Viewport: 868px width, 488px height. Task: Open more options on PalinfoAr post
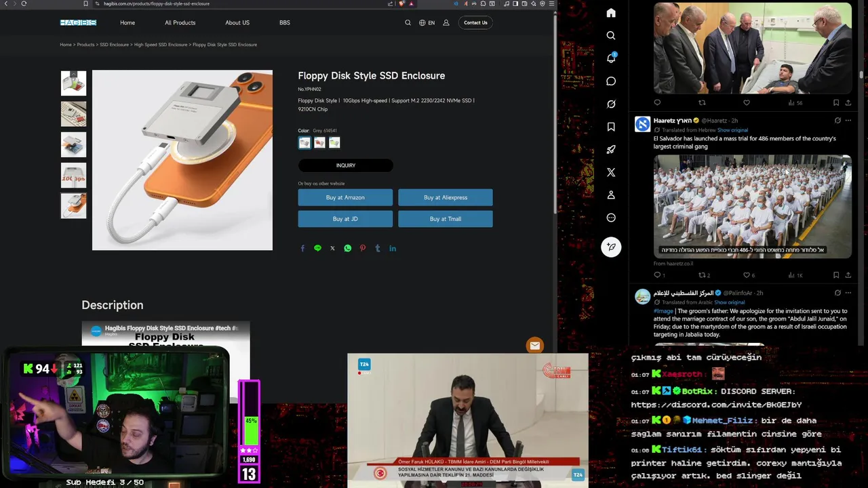pyautogui.click(x=848, y=293)
